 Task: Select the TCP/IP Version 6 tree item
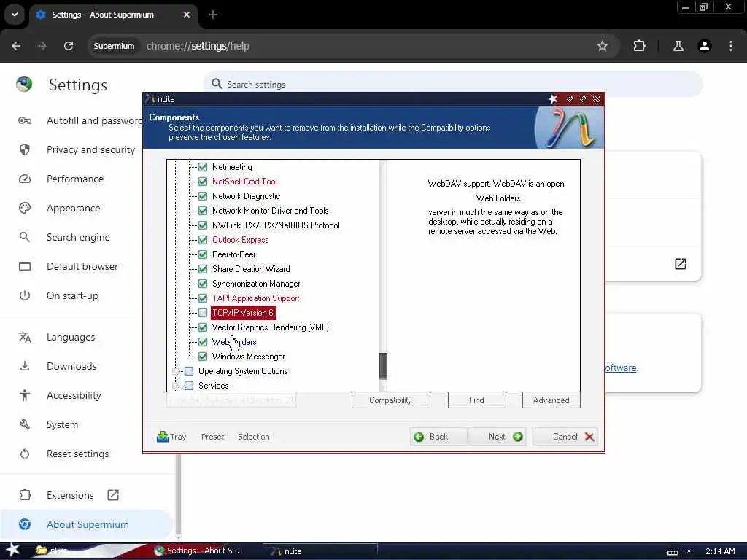(x=243, y=313)
